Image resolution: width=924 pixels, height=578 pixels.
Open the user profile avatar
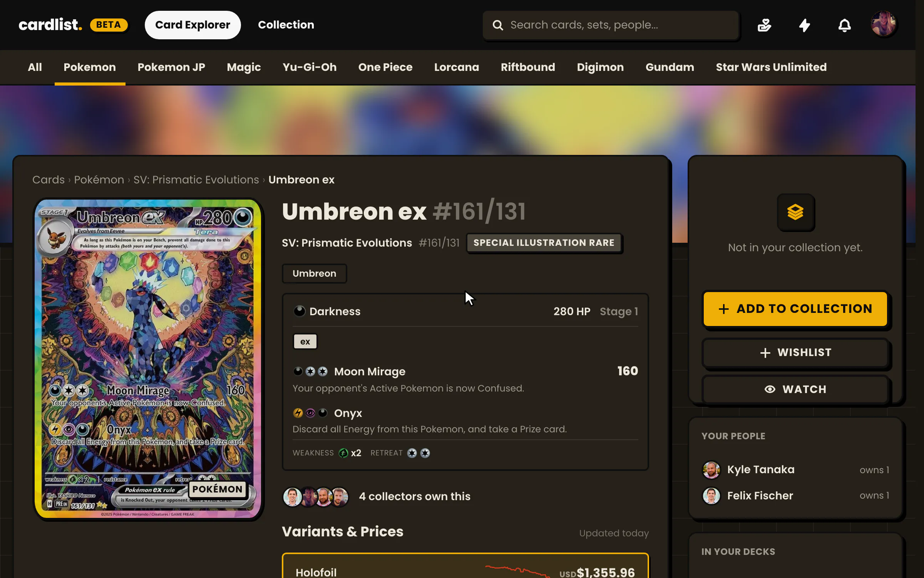coord(884,24)
